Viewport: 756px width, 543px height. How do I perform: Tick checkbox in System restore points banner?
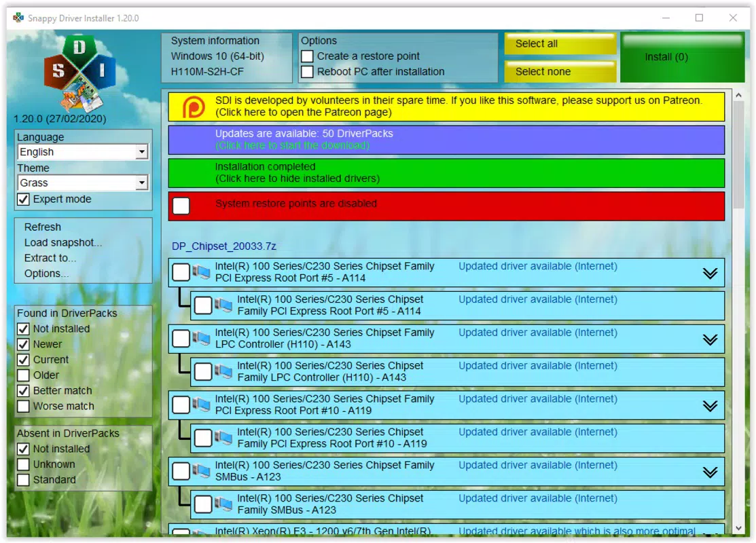coord(181,206)
